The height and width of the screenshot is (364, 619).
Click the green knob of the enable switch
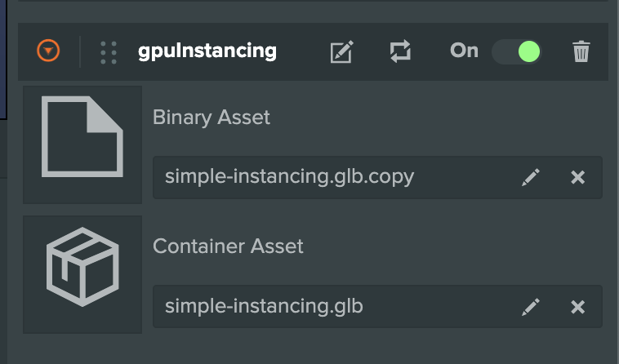(x=528, y=51)
